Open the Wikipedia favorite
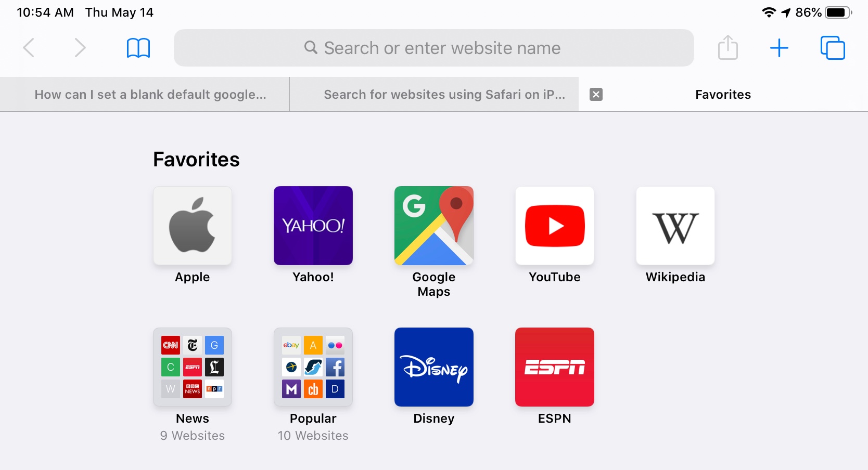The height and width of the screenshot is (470, 868). pyautogui.click(x=675, y=226)
